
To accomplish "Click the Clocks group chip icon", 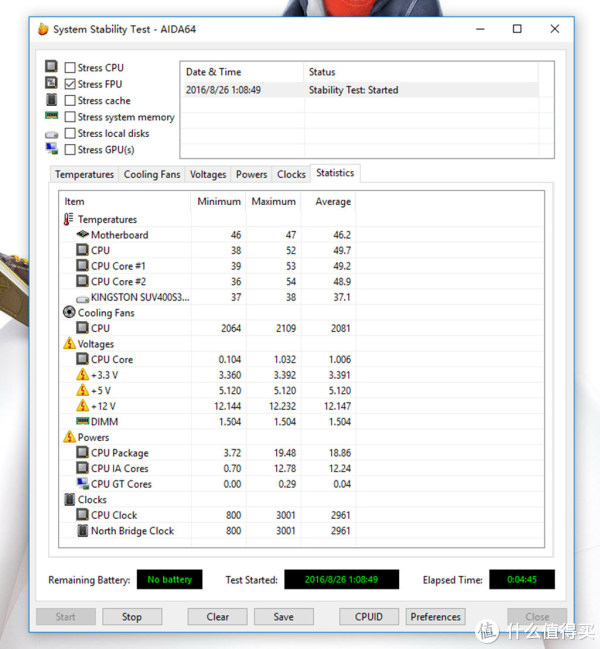I will (x=70, y=499).
